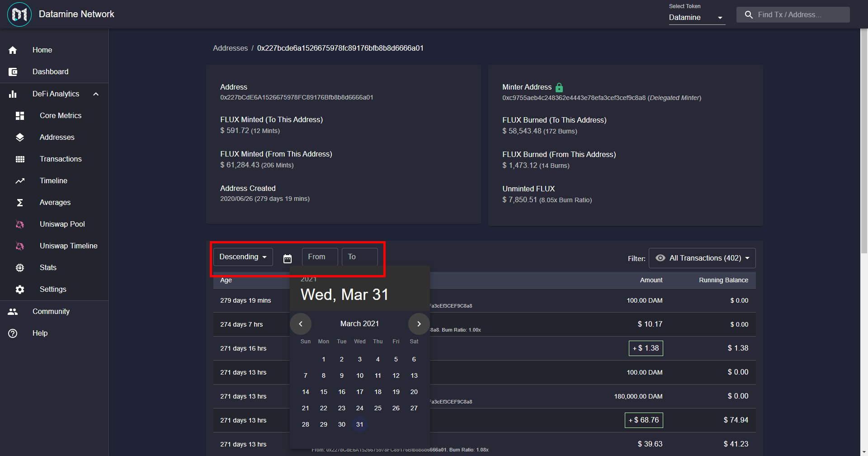
Task: Click the Amount column header
Action: pyautogui.click(x=651, y=280)
